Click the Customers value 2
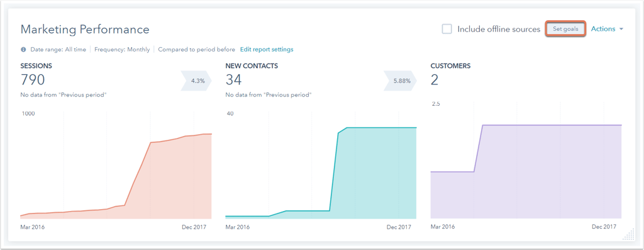 pos(435,80)
